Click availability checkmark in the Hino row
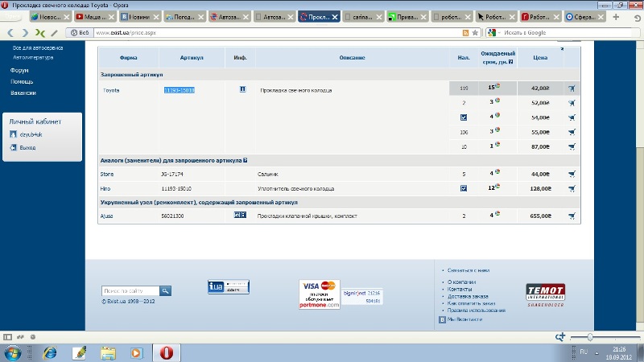The height and width of the screenshot is (362, 644). [x=464, y=188]
